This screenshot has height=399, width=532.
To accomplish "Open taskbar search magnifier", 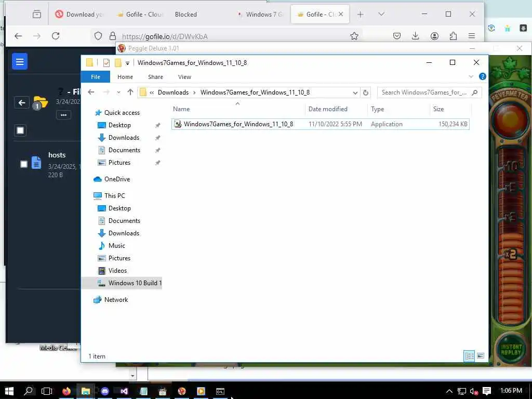I will pyautogui.click(x=29, y=391).
